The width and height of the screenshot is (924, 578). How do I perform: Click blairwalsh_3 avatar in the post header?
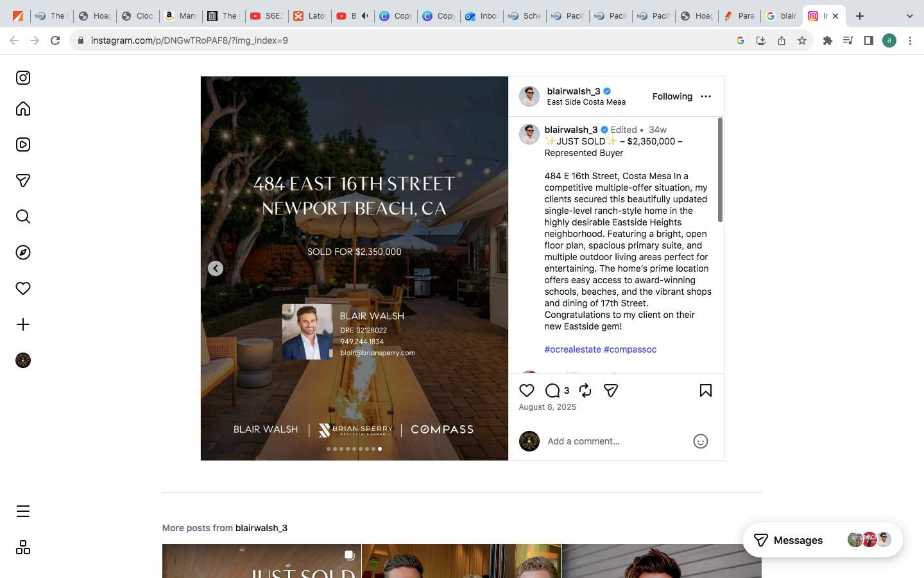click(529, 96)
